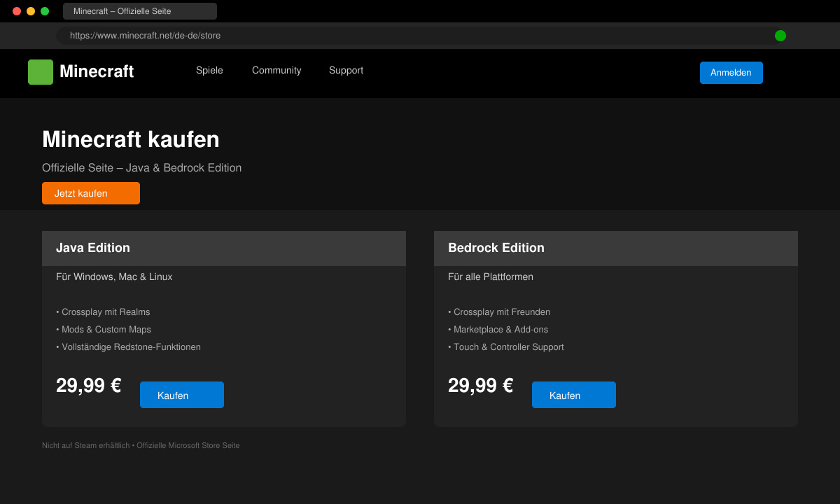Click the Bedrock Edition price 29,99 €
840x504 pixels.
[x=481, y=386]
